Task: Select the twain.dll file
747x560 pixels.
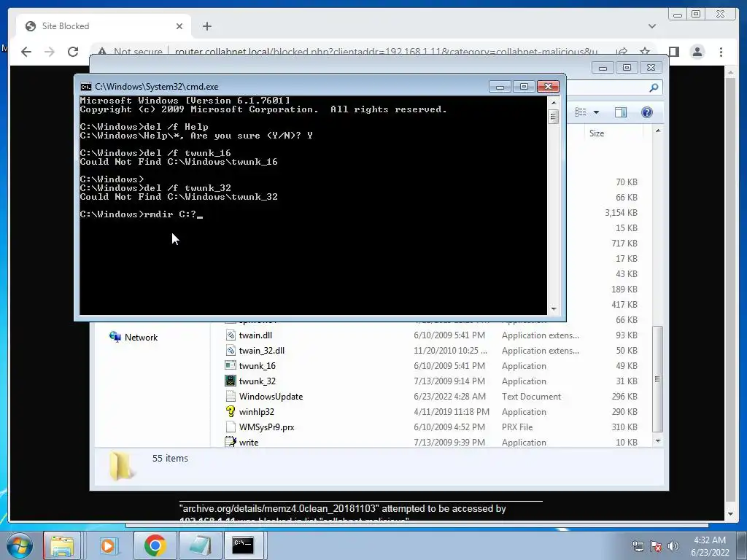Action: (255, 335)
